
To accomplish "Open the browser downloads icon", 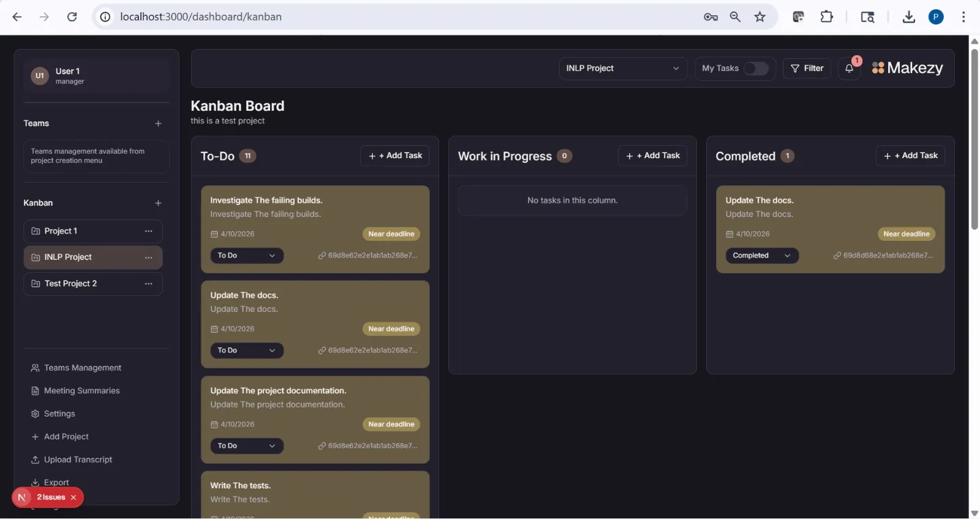I will point(908,17).
